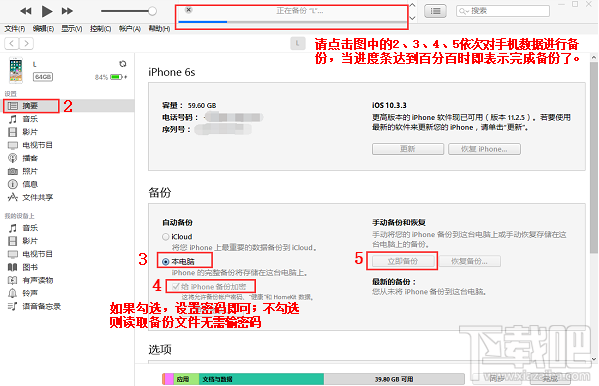Click the status display up arrow
Image resolution: width=599 pixels, height=386 pixels.
pyautogui.click(x=413, y=5)
